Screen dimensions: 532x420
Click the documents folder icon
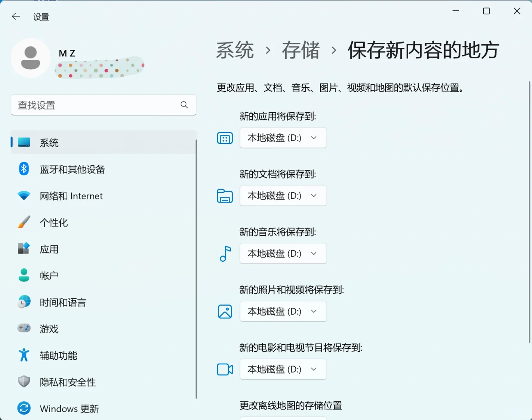point(225,196)
